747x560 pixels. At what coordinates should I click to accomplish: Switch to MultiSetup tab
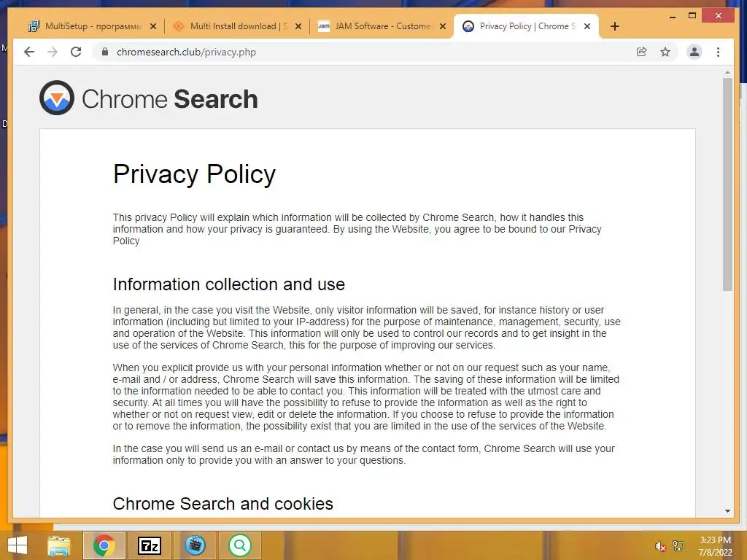click(x=86, y=26)
